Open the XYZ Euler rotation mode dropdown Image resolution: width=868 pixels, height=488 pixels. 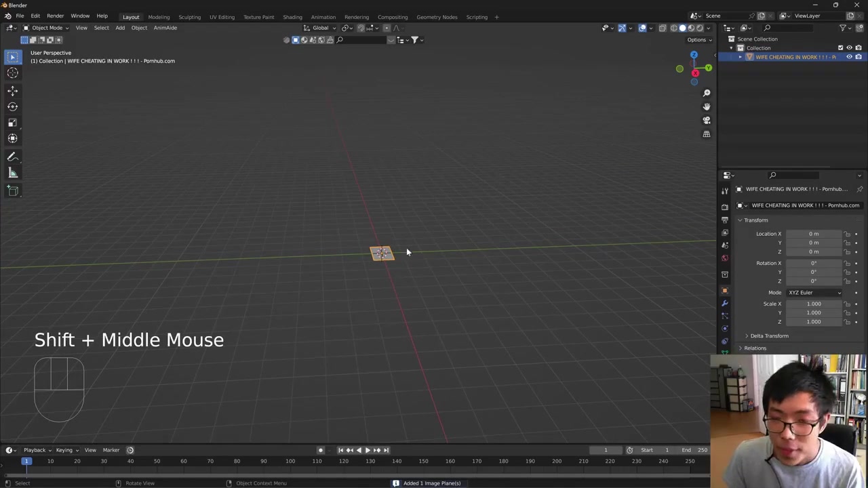click(814, 293)
